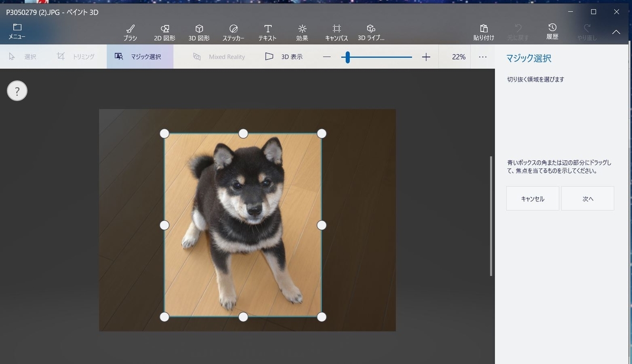Click the bottom-left selection box handle

164,317
